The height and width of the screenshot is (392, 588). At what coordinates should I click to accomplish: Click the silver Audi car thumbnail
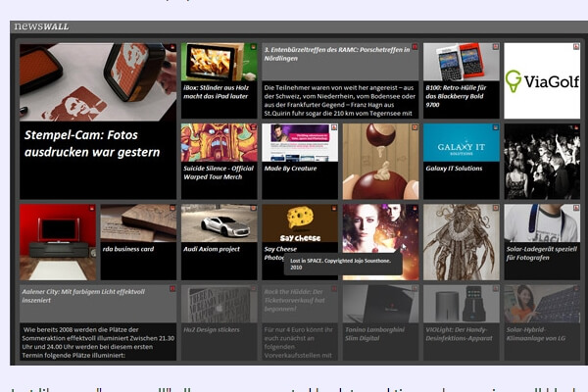click(x=219, y=223)
